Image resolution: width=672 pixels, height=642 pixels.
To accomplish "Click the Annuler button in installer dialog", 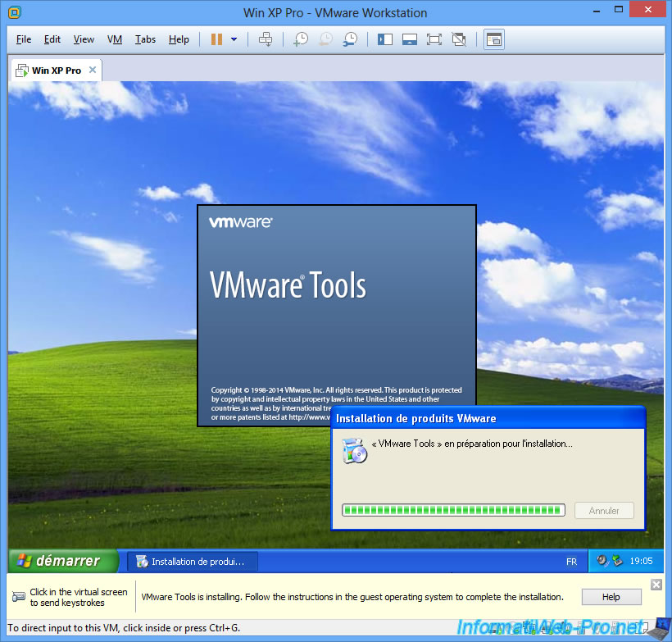I will pyautogui.click(x=604, y=510).
